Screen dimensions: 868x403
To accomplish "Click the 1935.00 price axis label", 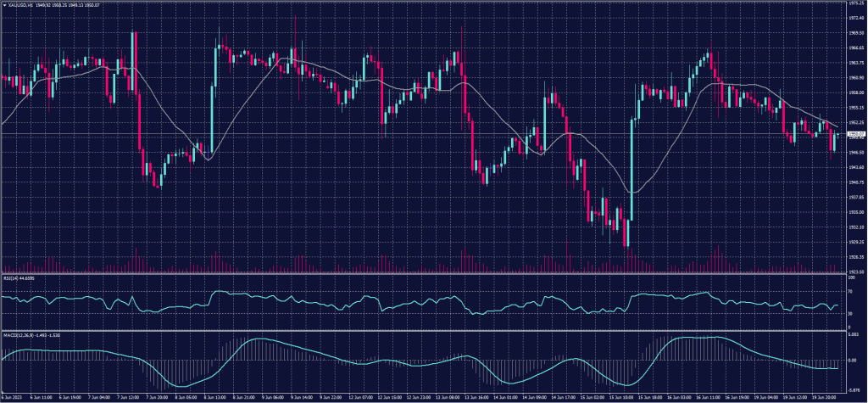I will click(x=858, y=212).
